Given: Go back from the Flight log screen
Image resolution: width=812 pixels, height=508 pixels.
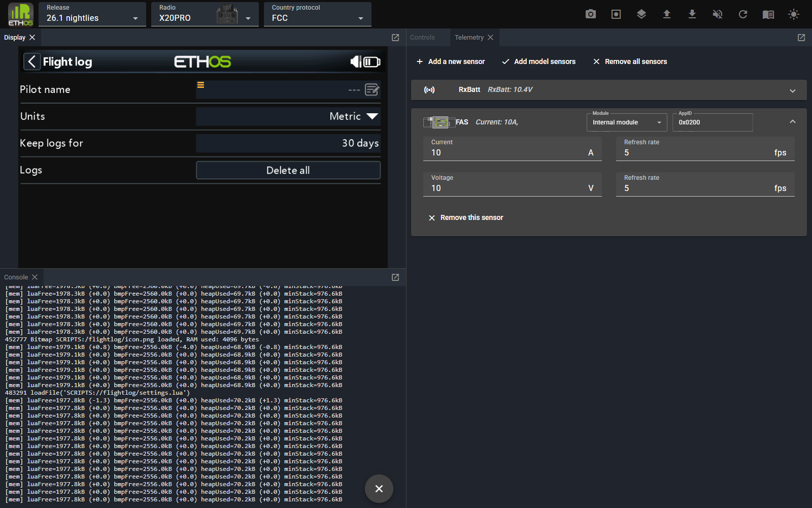Looking at the screenshot, I should (x=31, y=61).
